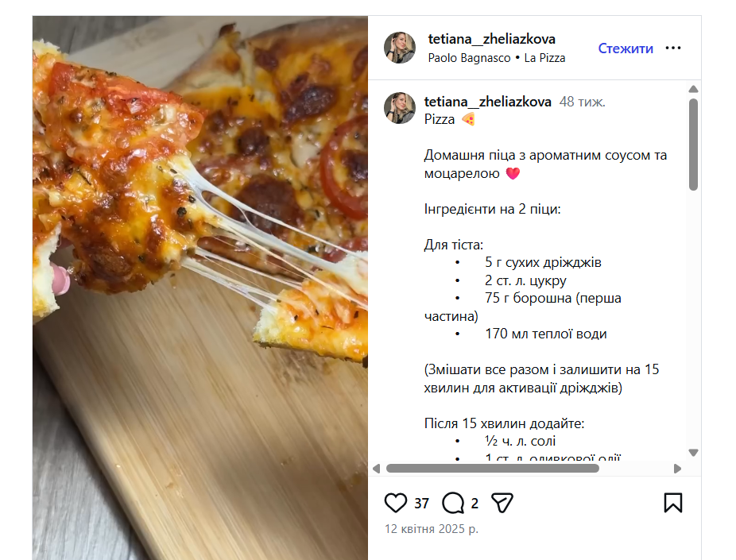Open tetiana__zheliazkova profile from the header
This screenshot has width=736, height=560.
click(491, 39)
